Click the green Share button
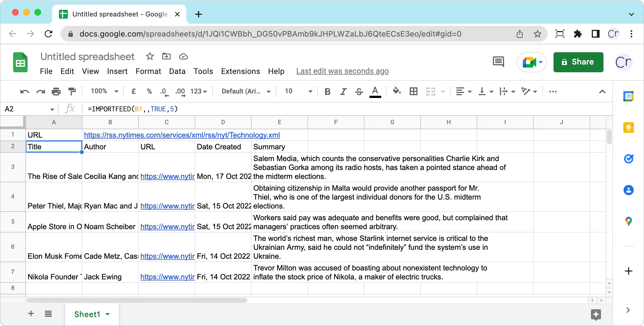The height and width of the screenshot is (326, 644). point(578,62)
